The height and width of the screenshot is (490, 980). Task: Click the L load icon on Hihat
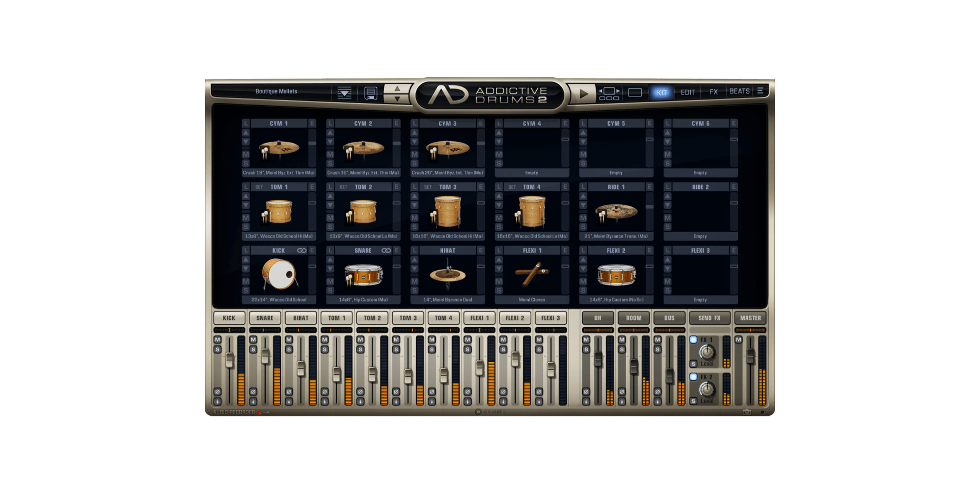tap(415, 250)
